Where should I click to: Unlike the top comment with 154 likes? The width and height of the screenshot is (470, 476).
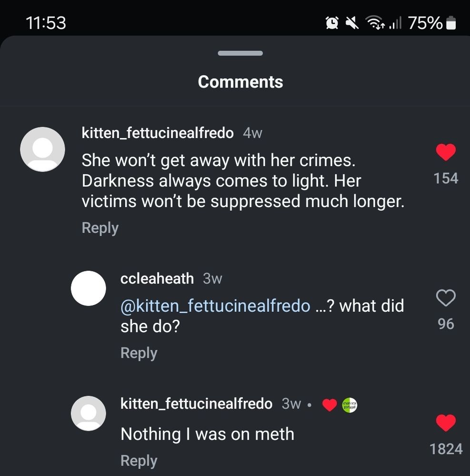(446, 153)
